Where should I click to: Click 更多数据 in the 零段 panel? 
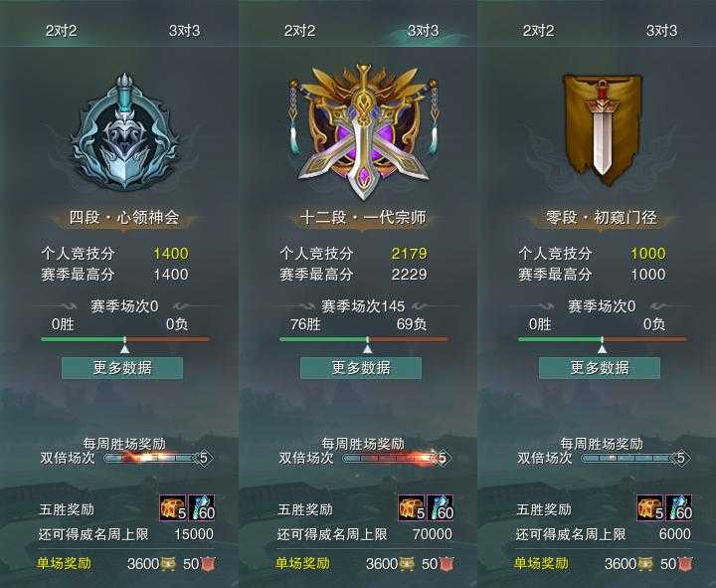pos(600,368)
